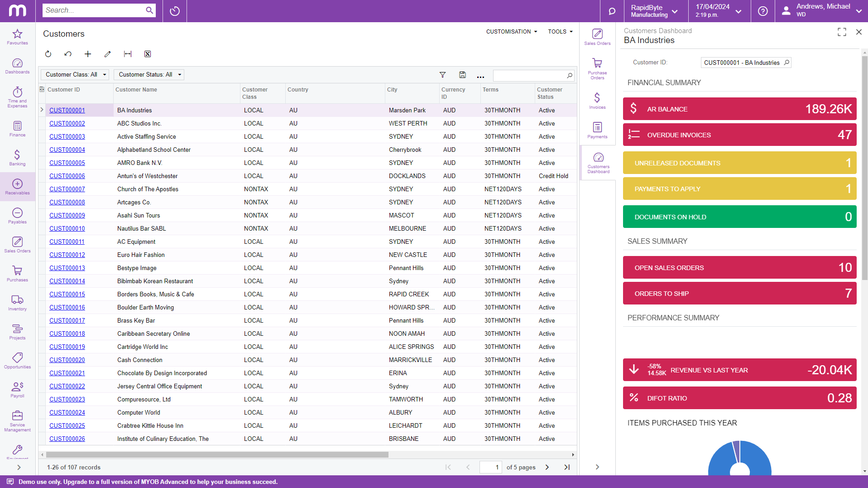
Task: Go to next page of customer records
Action: pyautogui.click(x=547, y=467)
